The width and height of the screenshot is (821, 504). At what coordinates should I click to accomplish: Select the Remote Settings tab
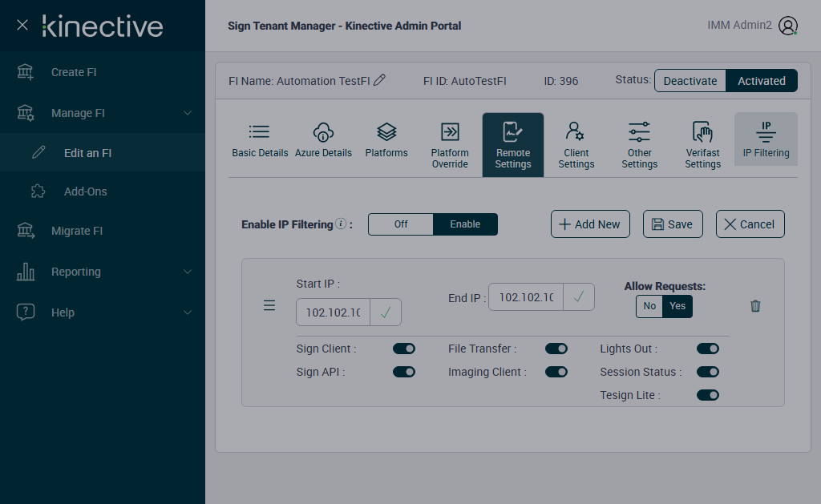513,145
